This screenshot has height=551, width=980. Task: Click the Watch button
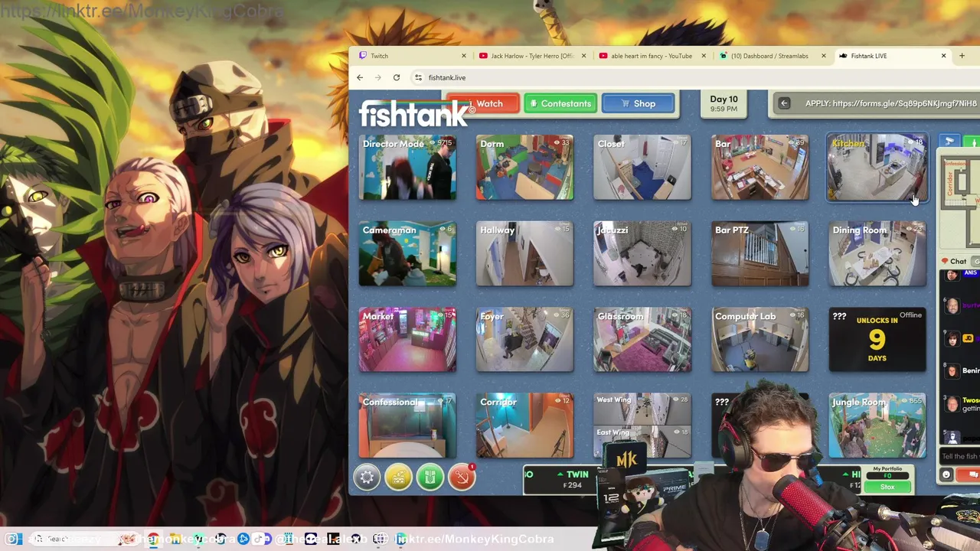(x=482, y=103)
